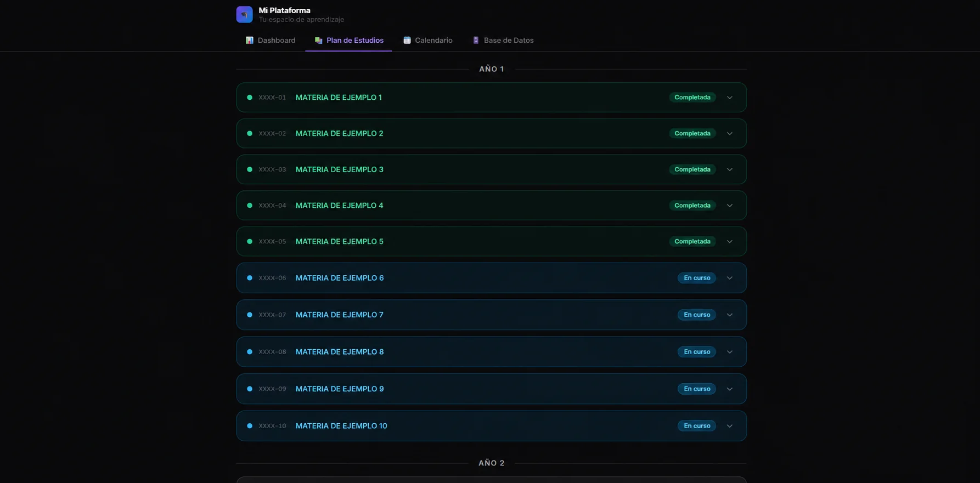Expand chevron for Materia de Ejemplo 9
The width and height of the screenshot is (980, 483).
tap(730, 389)
